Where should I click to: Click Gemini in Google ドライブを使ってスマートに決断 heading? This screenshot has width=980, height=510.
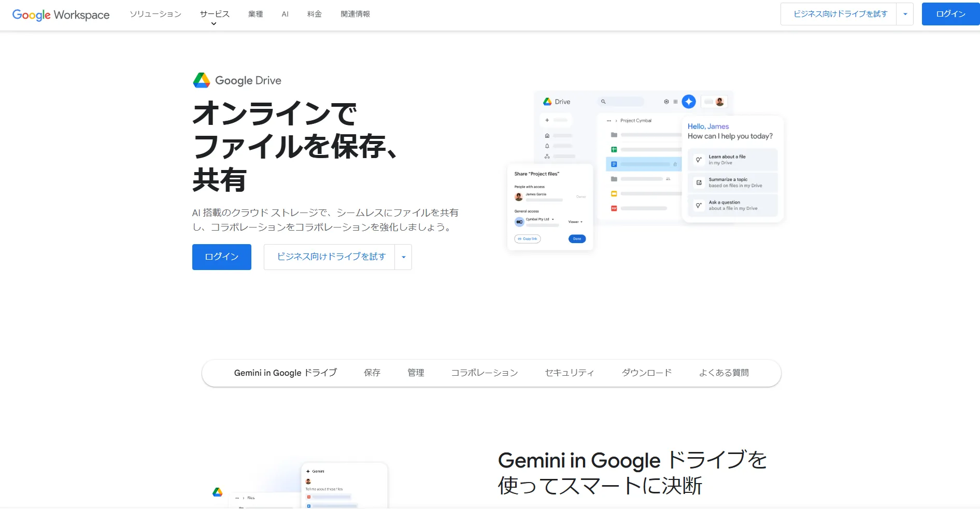click(x=632, y=473)
